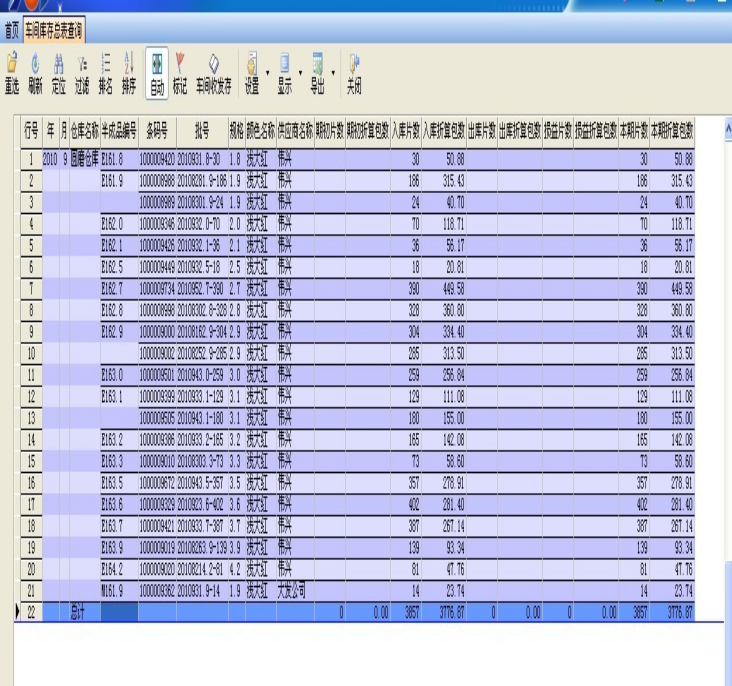732x686 pixels.
Task: Expand the 导出 export dropdown arrow
Action: (333, 72)
